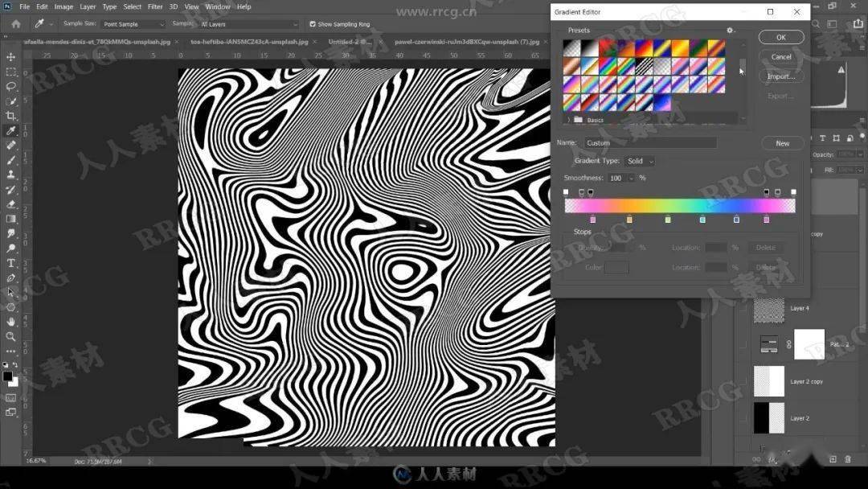Image resolution: width=868 pixels, height=489 pixels.
Task: Open the Smoothness value dropdown arrow
Action: click(x=631, y=179)
